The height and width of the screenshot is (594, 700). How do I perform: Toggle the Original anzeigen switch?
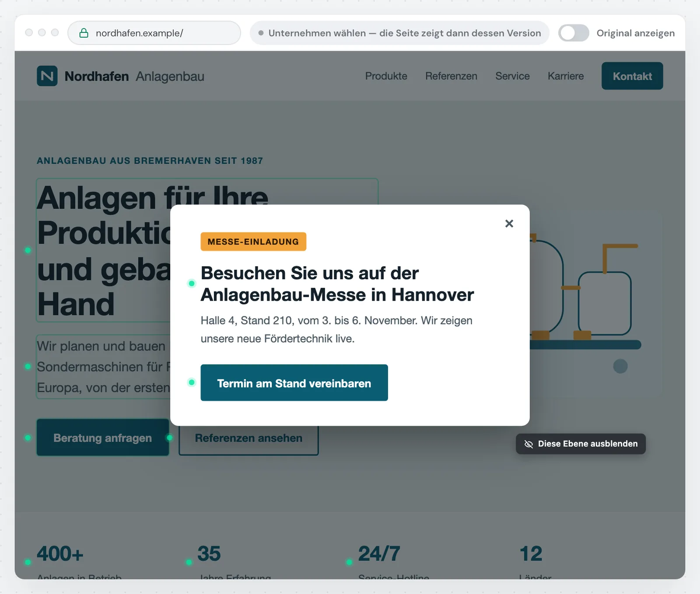point(574,33)
